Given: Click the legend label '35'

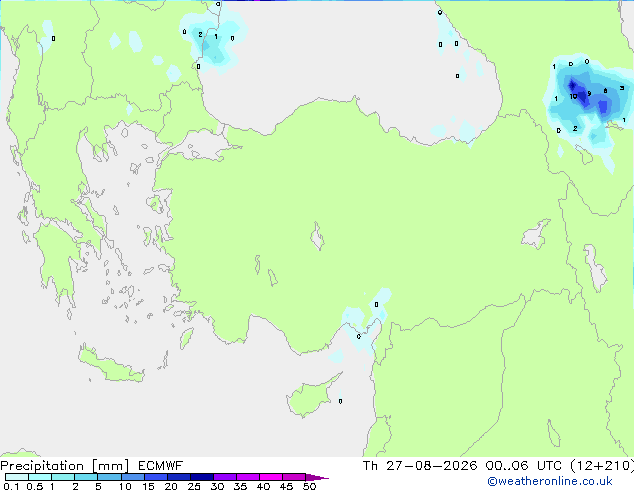Looking at the screenshot, I should (x=240, y=486).
